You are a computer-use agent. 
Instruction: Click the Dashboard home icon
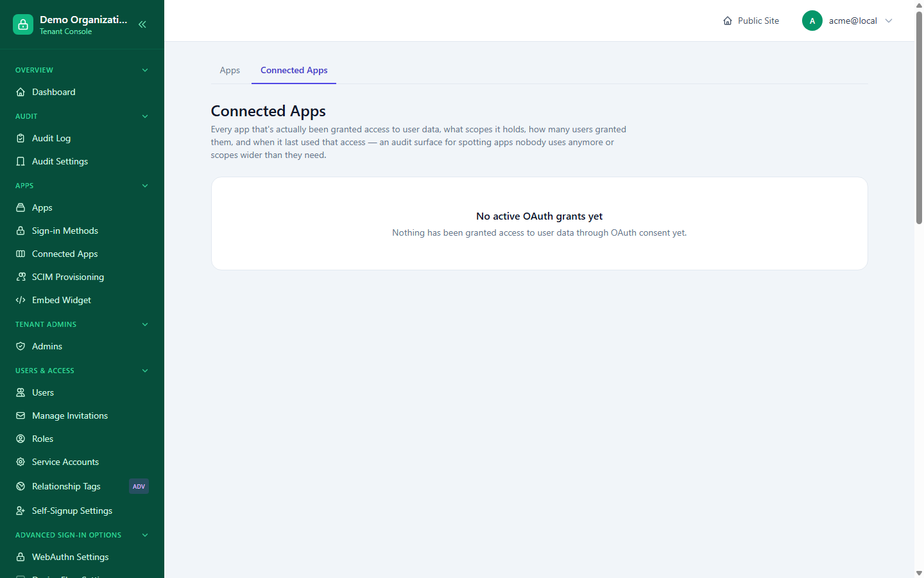click(21, 92)
